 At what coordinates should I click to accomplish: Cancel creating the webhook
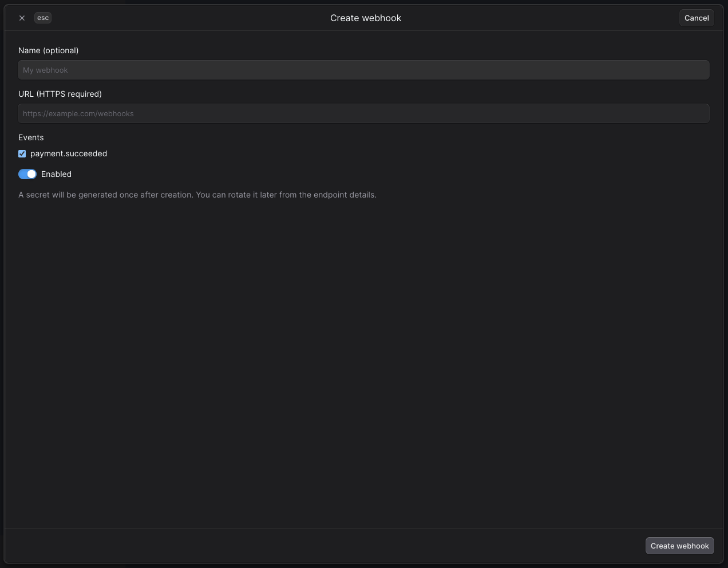click(696, 18)
